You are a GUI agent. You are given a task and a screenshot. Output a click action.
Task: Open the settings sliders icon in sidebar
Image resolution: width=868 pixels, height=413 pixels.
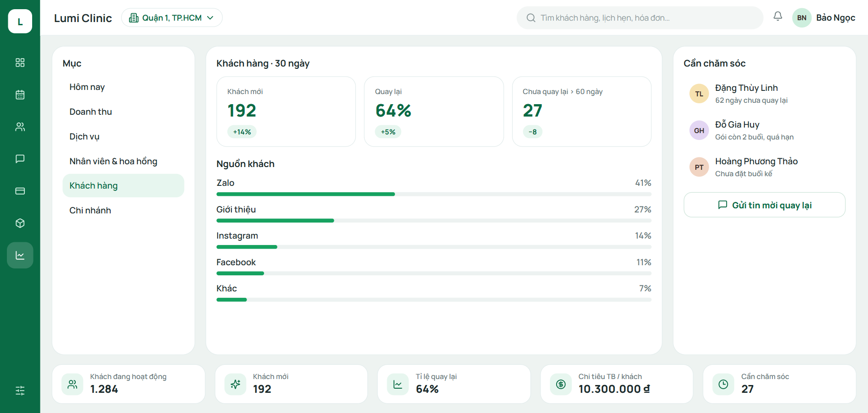[20, 391]
